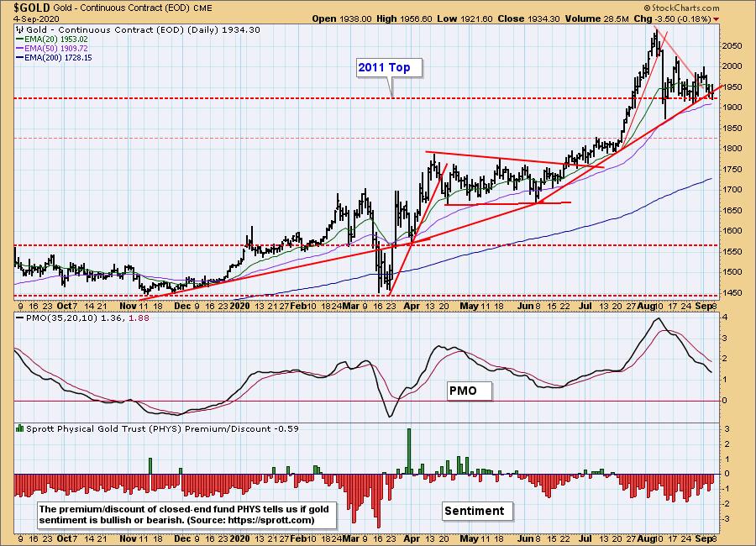Click the 2000 price axis label
Image resolution: width=756 pixels, height=546 pixels.
click(732, 66)
